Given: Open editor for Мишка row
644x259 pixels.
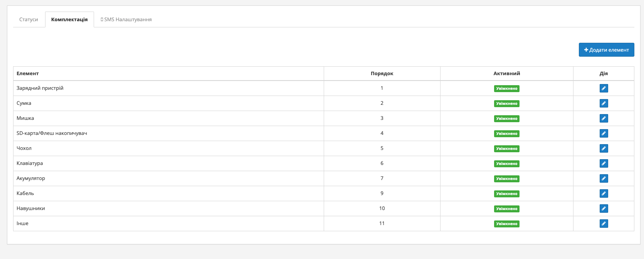Looking at the screenshot, I should pos(604,118).
